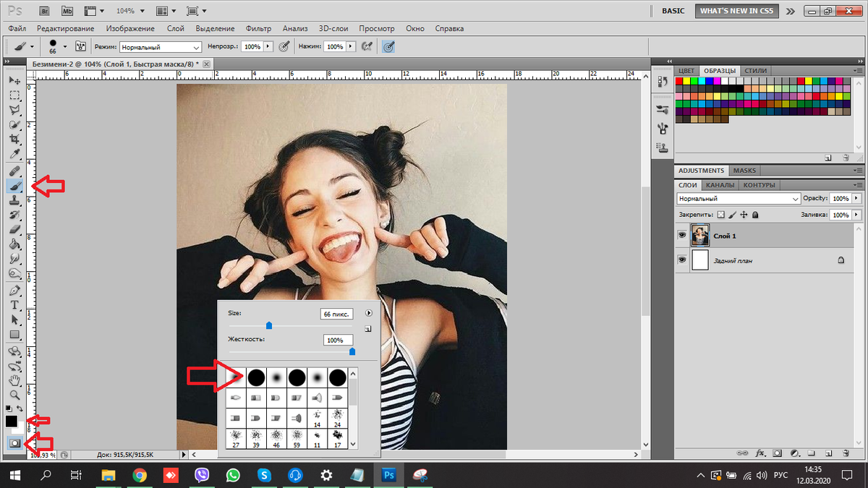Toggle visibility of Задний план layer

click(x=681, y=260)
